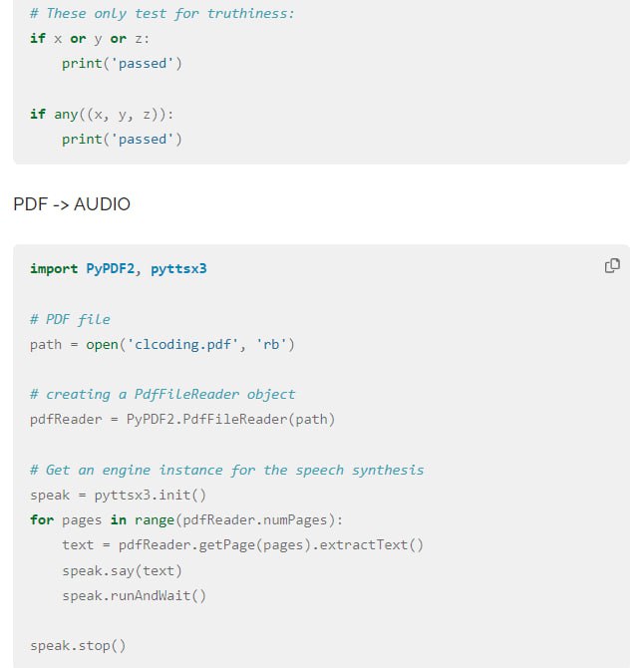Click the 'speak.say(text)' line
This screenshot has width=644, height=668.
point(123,570)
